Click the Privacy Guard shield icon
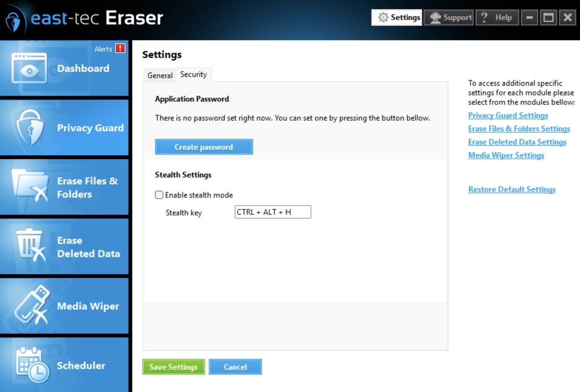The width and height of the screenshot is (580, 392). tap(30, 128)
